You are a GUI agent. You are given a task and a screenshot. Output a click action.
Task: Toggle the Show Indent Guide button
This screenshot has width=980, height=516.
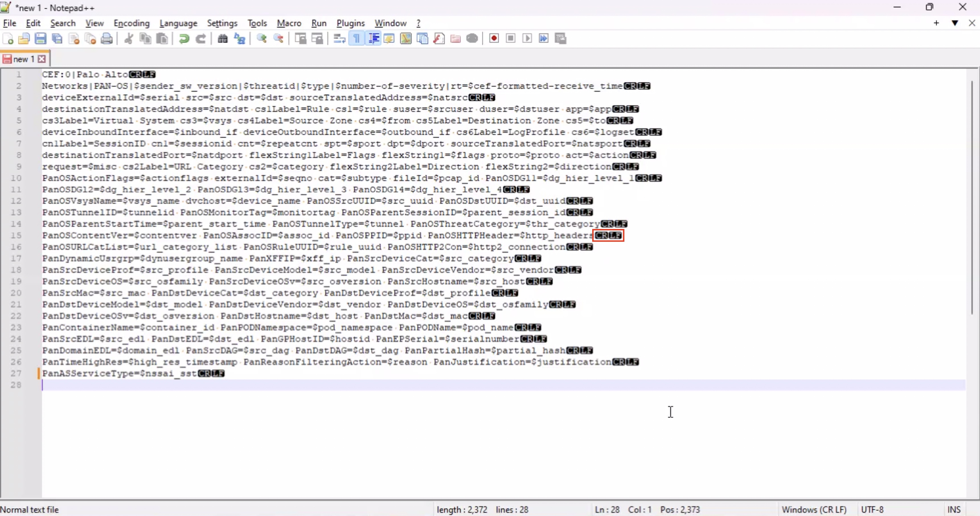[x=374, y=38]
